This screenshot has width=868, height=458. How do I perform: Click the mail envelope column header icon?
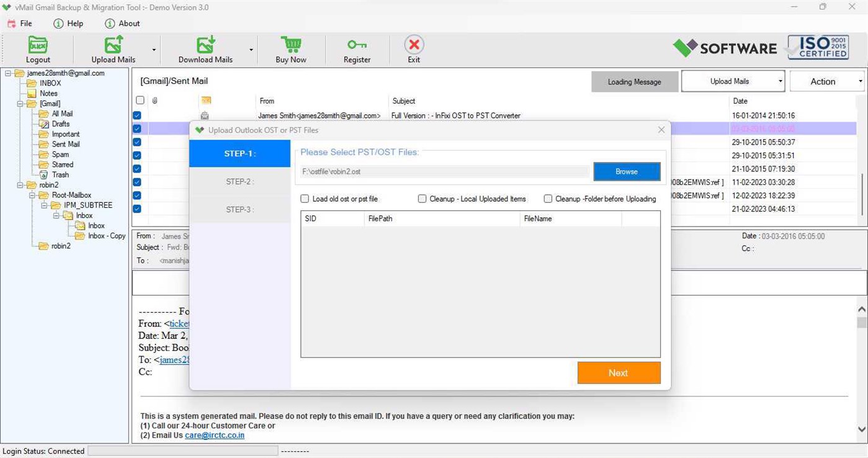pyautogui.click(x=206, y=101)
